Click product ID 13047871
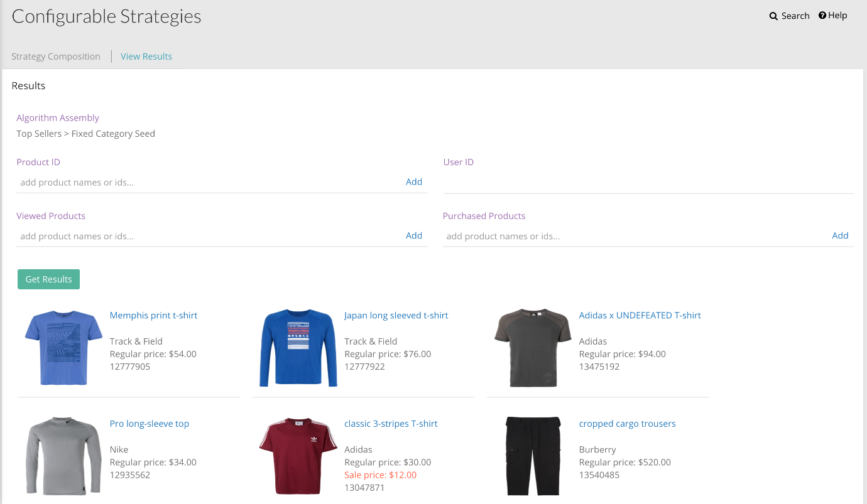Viewport: 867px width, 504px height. tap(364, 488)
